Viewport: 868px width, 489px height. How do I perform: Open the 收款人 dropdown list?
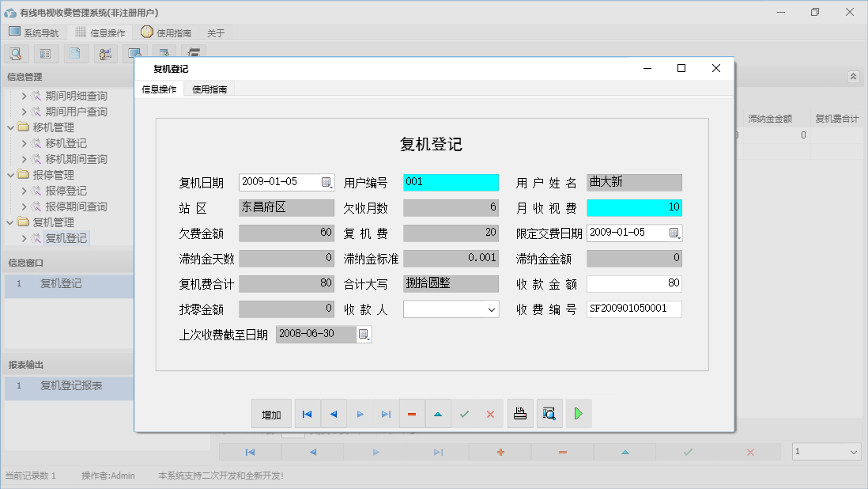point(493,309)
